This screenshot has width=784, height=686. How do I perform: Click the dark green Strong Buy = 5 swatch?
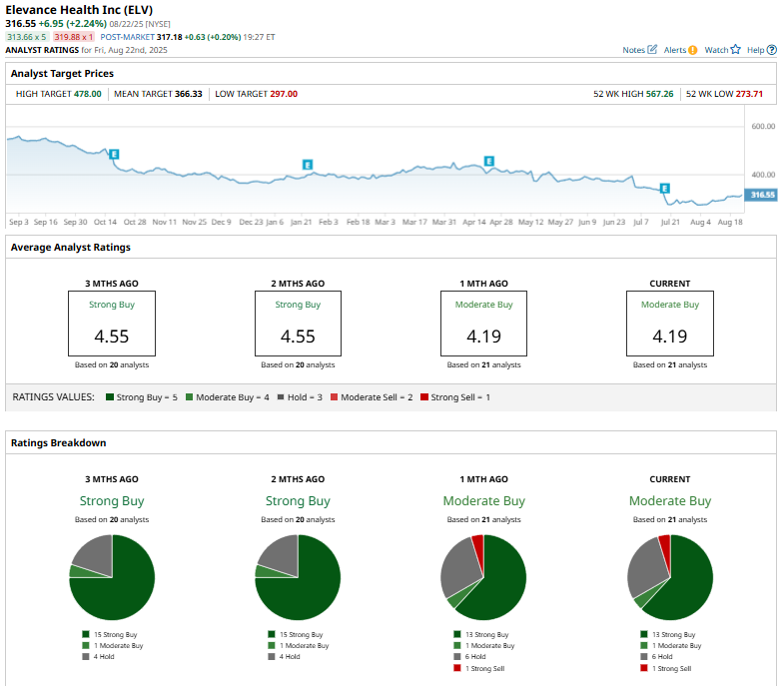[110, 397]
